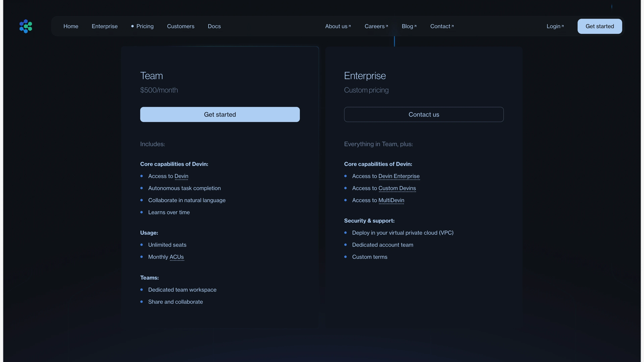The height and width of the screenshot is (362, 644).
Task: Click the Login link
Action: [x=555, y=26]
